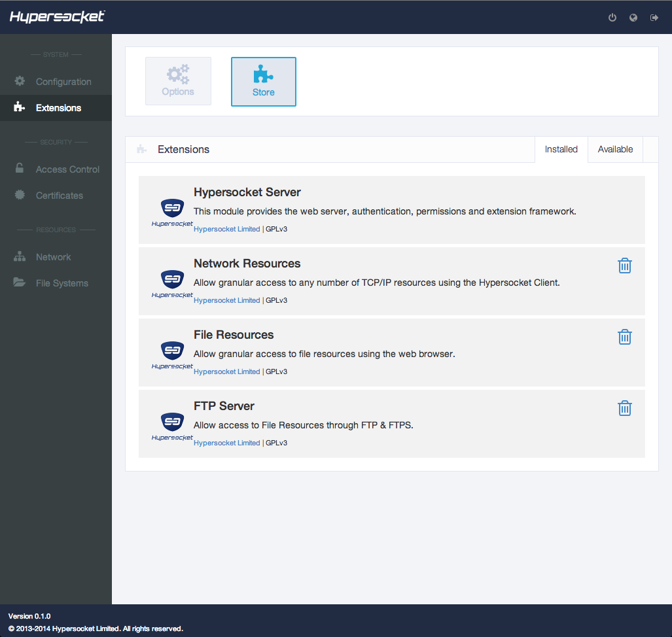Switch to the Installed tab

[x=561, y=149]
